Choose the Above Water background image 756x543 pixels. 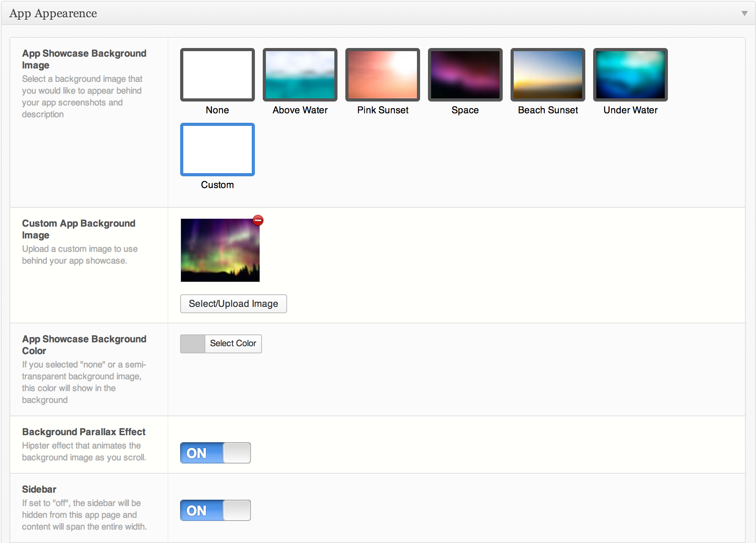[300, 75]
